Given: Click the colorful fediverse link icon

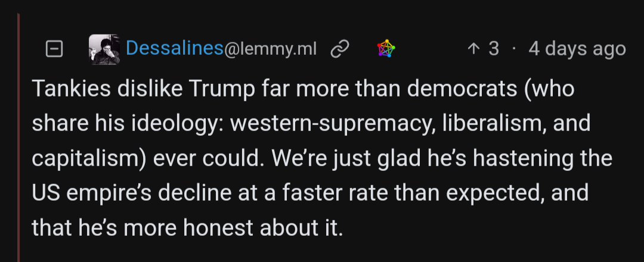Looking at the screenshot, I should (x=386, y=49).
